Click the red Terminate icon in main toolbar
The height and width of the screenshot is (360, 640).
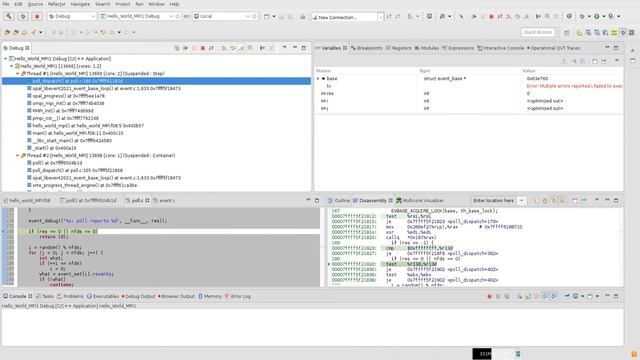click(x=491, y=16)
